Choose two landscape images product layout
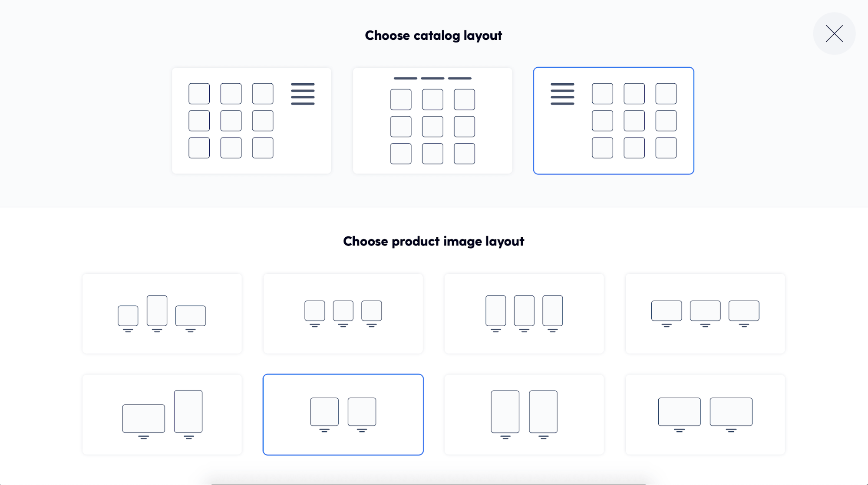The height and width of the screenshot is (485, 868). (x=705, y=415)
